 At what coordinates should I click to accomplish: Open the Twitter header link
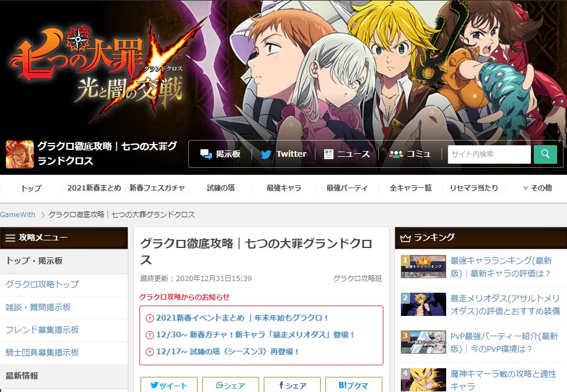(x=284, y=154)
